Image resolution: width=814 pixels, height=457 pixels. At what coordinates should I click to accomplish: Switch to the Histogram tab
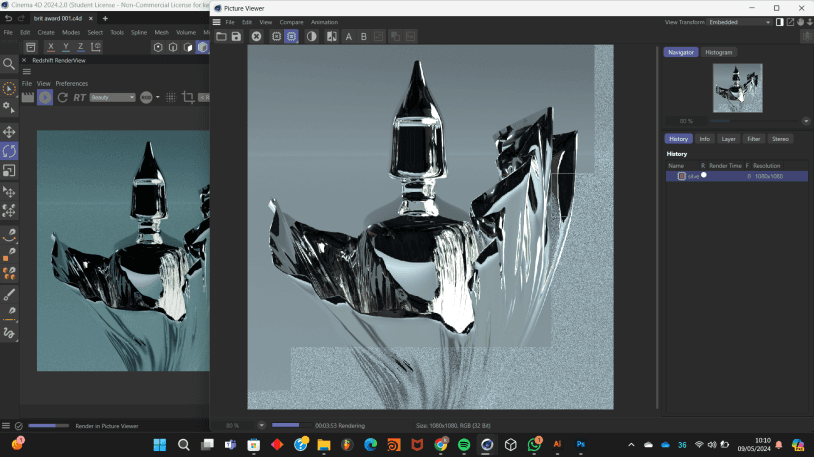[x=718, y=52]
